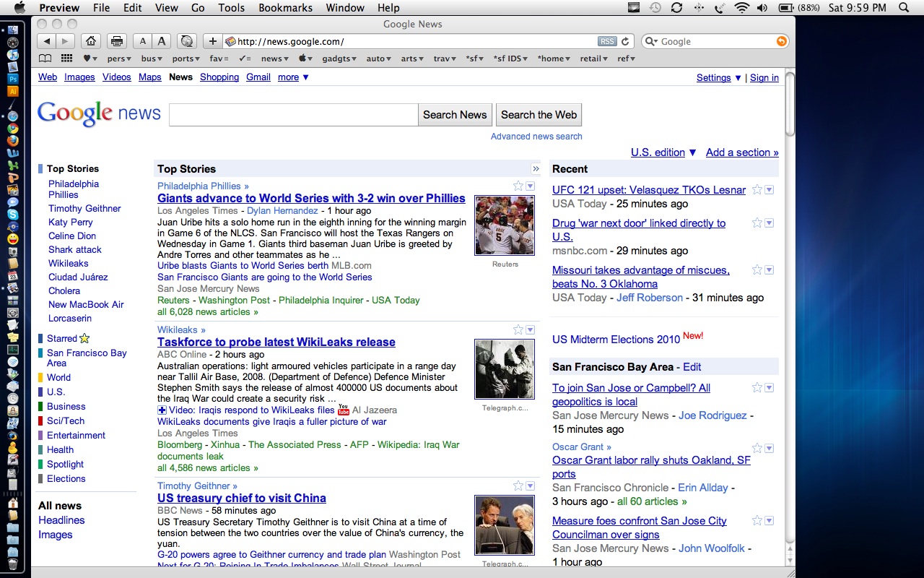Star the Measure foes confront San Jose story
924x578 pixels.
tap(757, 521)
